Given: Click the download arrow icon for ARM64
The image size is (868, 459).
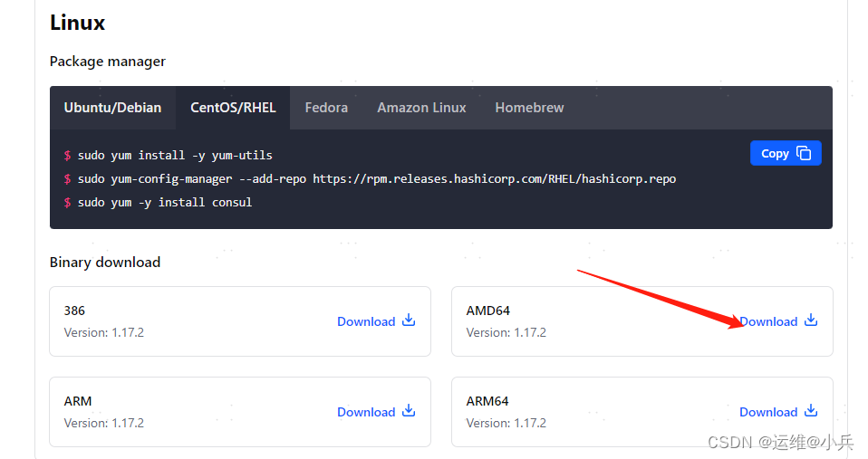Looking at the screenshot, I should coord(811,411).
